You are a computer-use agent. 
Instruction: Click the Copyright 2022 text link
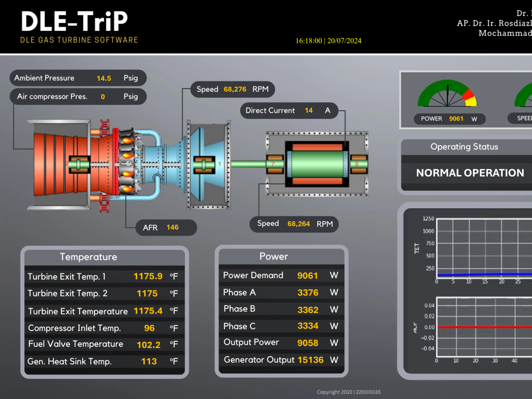(348, 392)
